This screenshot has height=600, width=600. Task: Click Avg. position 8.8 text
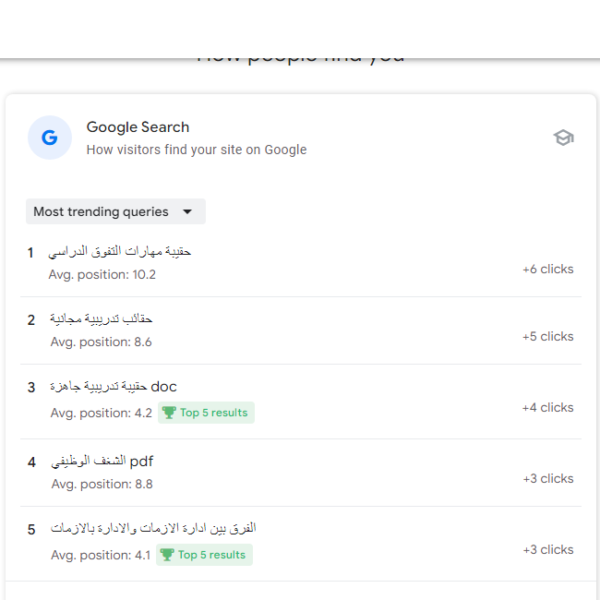click(102, 484)
